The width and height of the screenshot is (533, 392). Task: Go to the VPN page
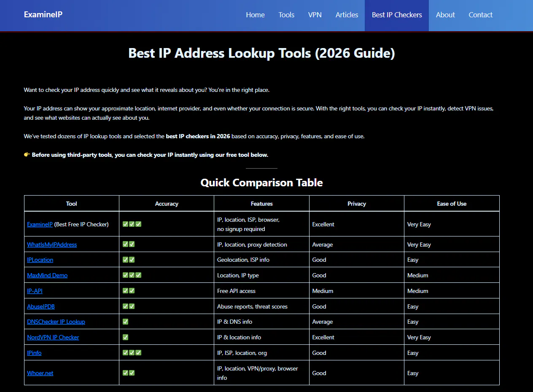[x=315, y=15]
